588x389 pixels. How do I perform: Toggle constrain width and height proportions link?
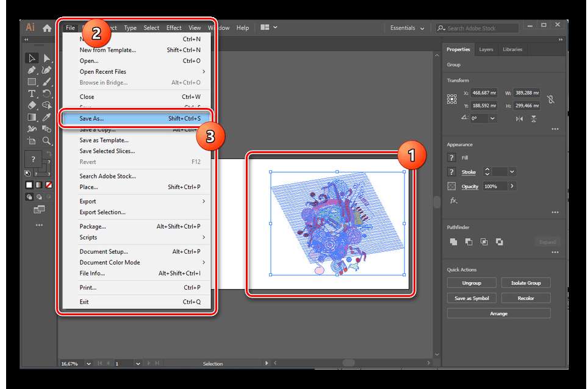click(551, 99)
